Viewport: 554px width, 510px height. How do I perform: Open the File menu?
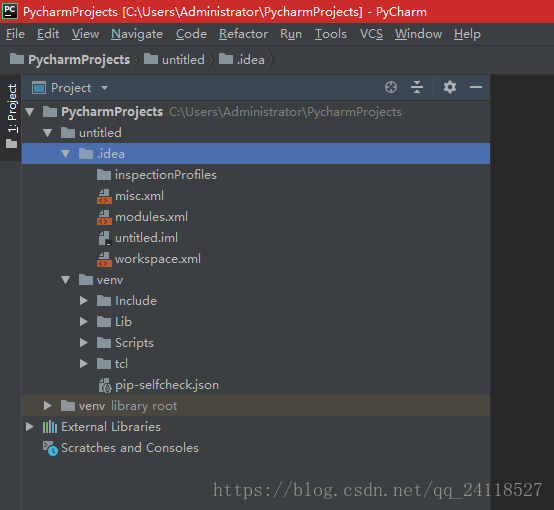pyautogui.click(x=16, y=34)
